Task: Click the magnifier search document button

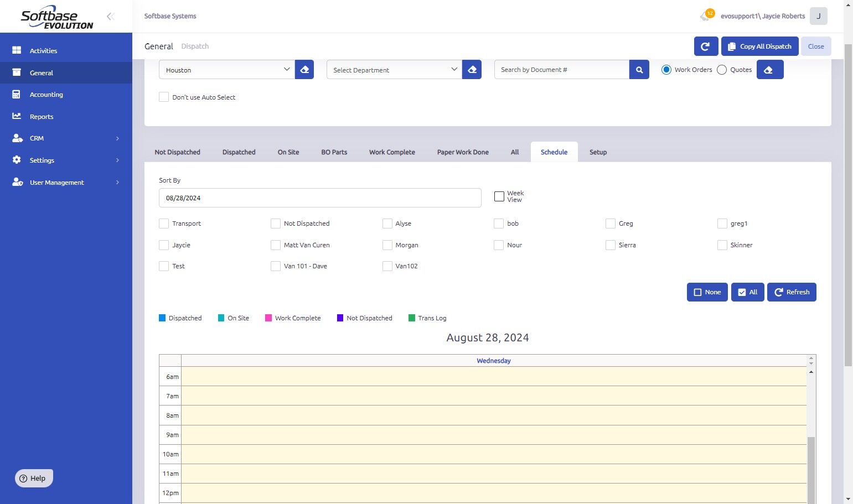Action: point(639,70)
